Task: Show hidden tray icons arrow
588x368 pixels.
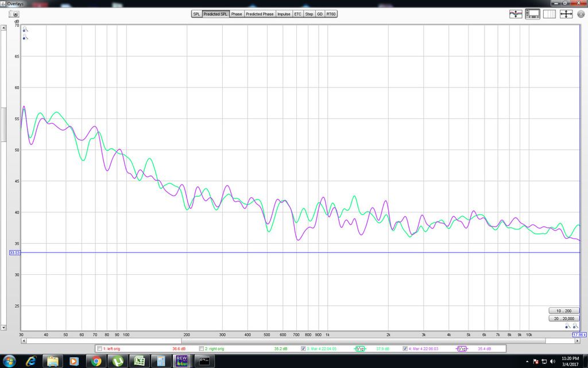Action: [527, 361]
